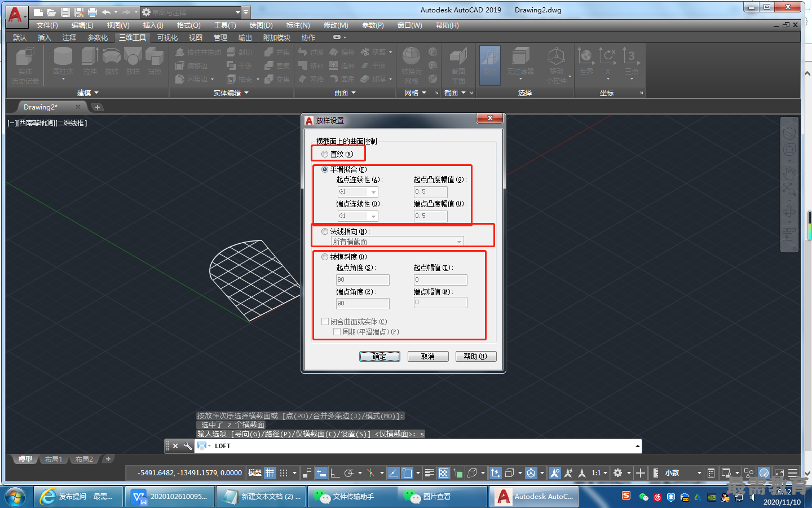Viewport: 812px width, 508px height.
Task: Open the workspace switching gear icon in status bar
Action: click(618, 473)
